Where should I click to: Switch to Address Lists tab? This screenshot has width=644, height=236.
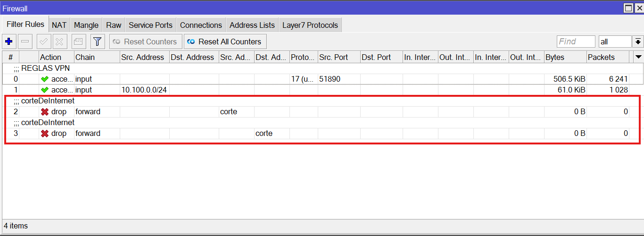click(252, 25)
